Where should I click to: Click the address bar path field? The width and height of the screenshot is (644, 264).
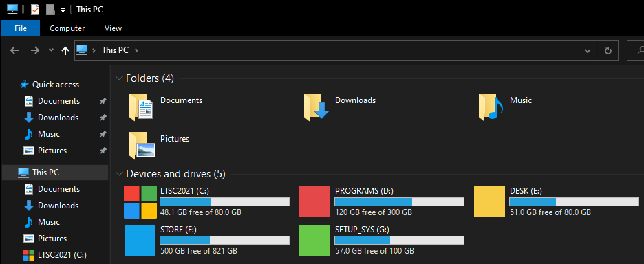tap(328, 50)
